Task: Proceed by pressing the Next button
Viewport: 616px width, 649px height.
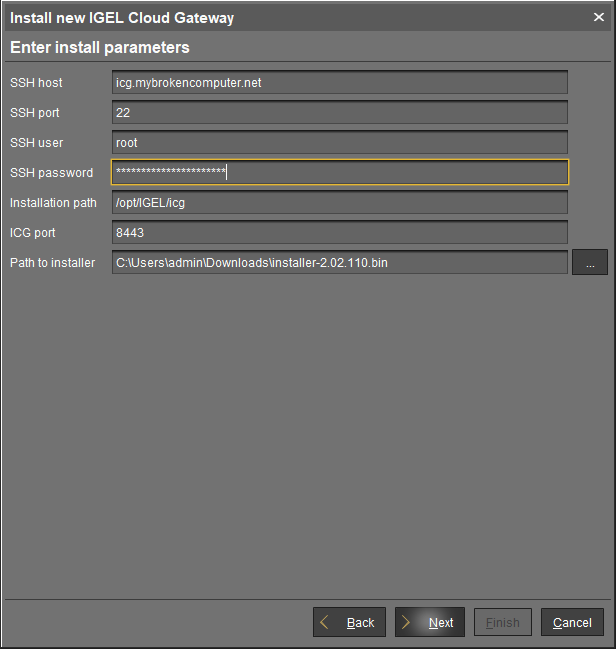Action: click(x=430, y=622)
